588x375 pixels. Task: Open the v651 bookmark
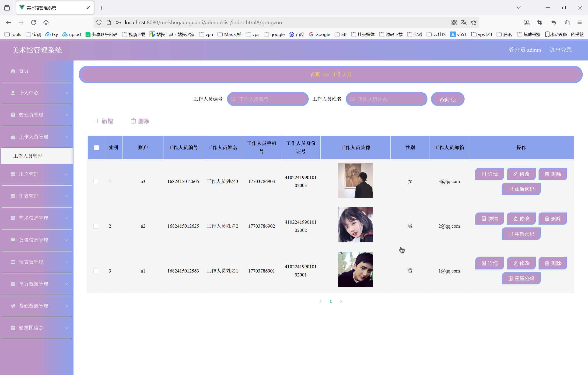pos(458,35)
